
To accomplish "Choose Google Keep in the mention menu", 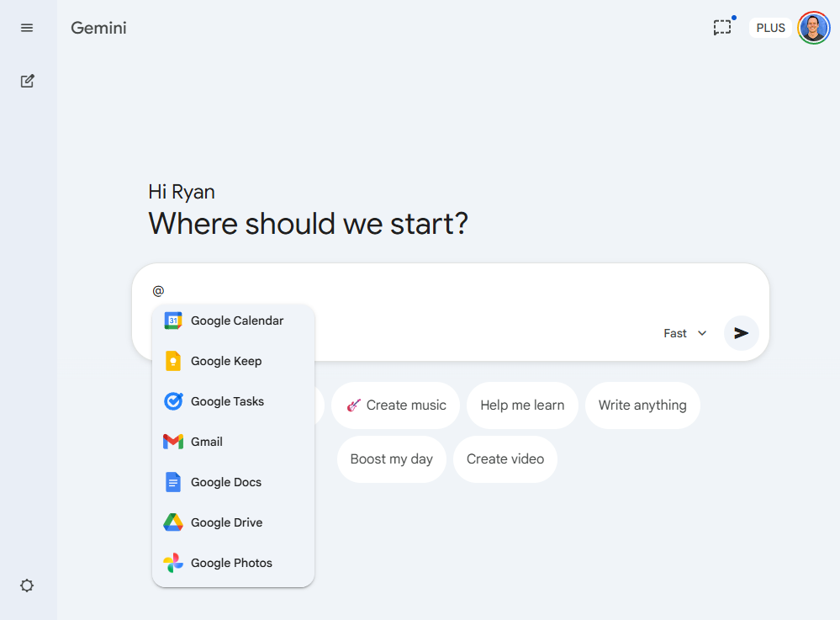I will pyautogui.click(x=233, y=361).
